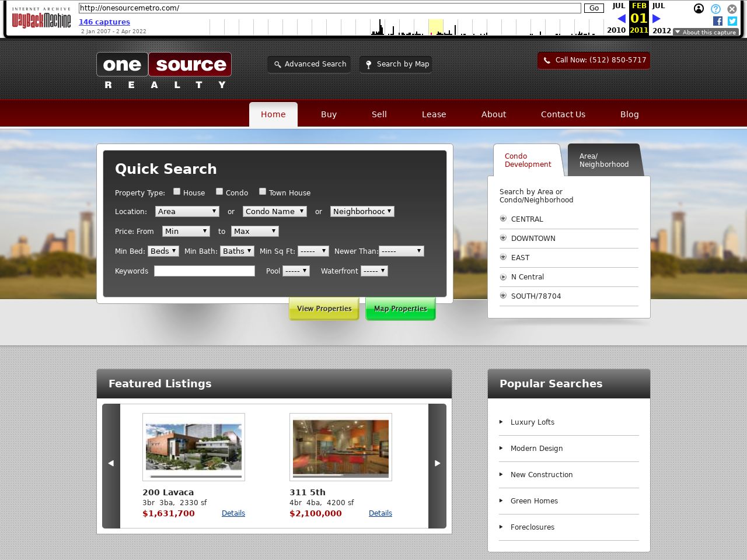
Task: Expand the Waterfront dropdown
Action: pos(374,271)
